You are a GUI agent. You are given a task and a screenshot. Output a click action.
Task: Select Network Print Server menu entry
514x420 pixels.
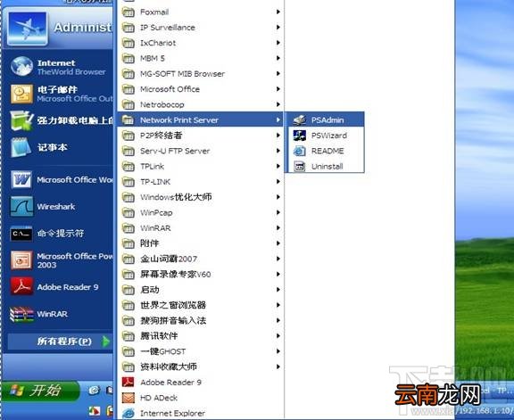[x=200, y=119]
